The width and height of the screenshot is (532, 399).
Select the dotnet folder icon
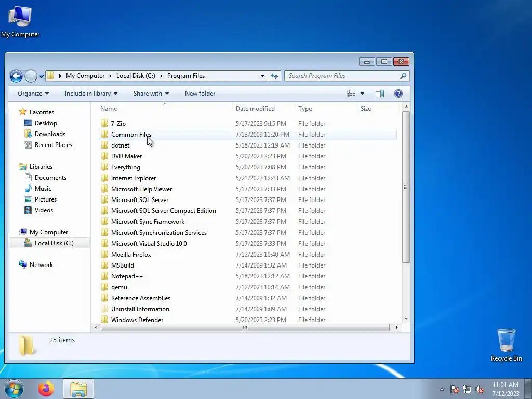click(104, 145)
